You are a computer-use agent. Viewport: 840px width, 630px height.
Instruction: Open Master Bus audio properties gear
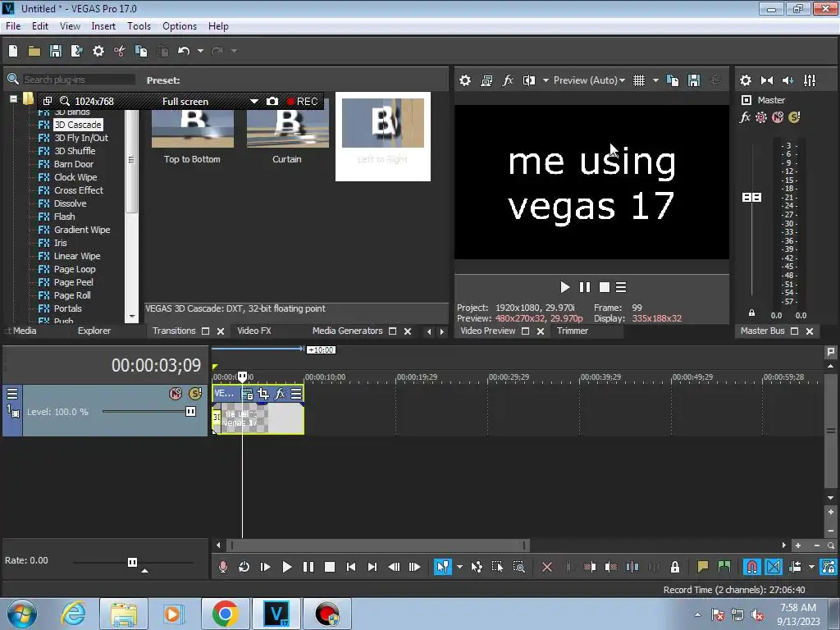tap(746, 80)
